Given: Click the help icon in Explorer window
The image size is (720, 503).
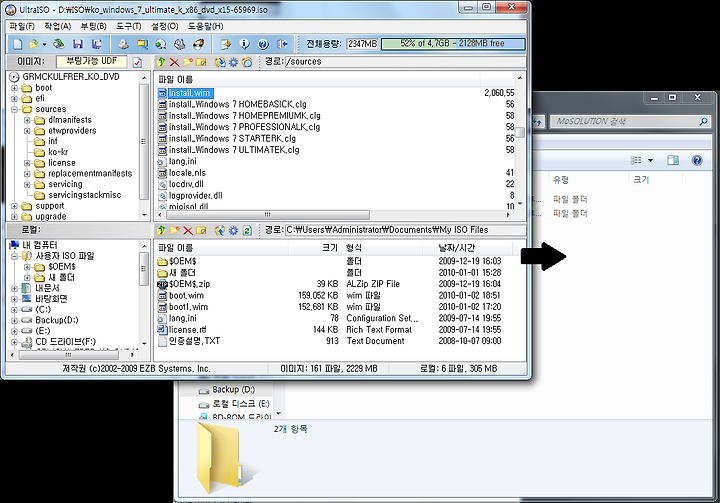Looking at the screenshot, I should tap(697, 160).
